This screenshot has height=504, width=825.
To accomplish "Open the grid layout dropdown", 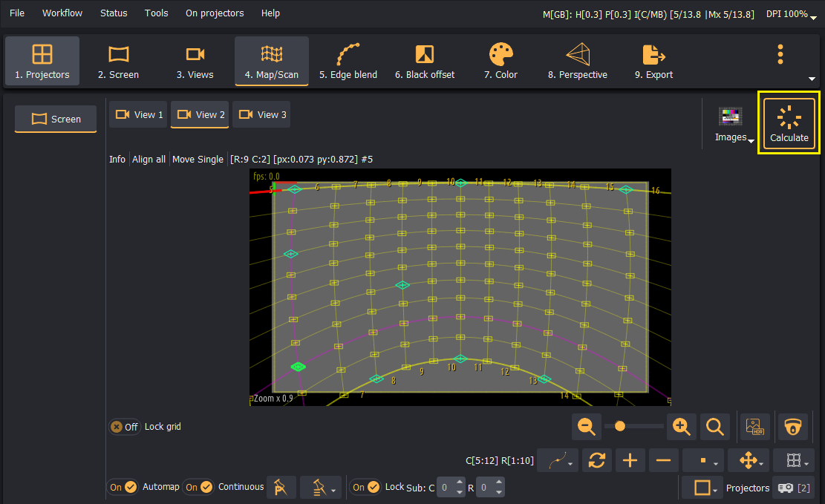I will [x=794, y=460].
